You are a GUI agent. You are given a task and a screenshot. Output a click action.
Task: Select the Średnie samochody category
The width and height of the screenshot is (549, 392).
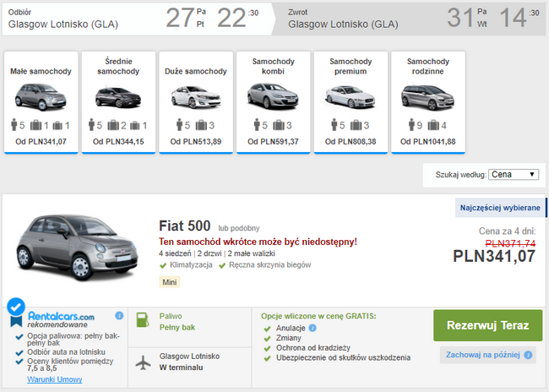point(118,102)
